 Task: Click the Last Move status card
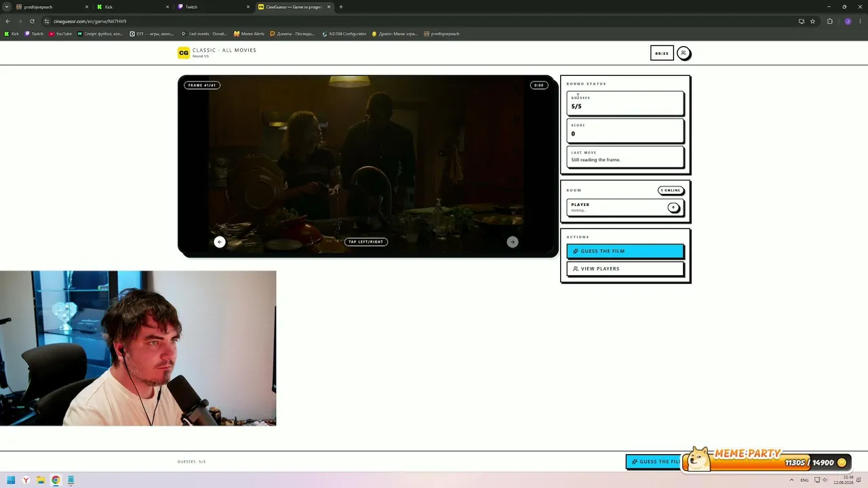pyautogui.click(x=625, y=157)
